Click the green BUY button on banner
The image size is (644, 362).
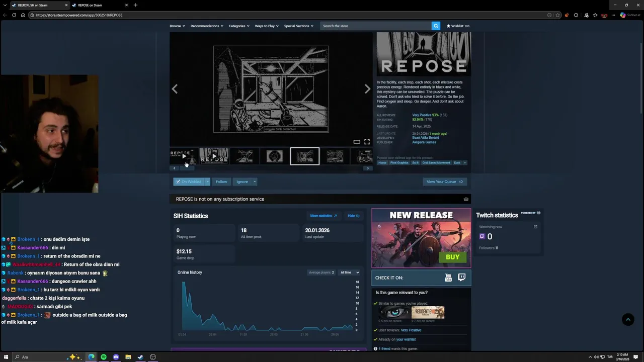[x=452, y=257]
